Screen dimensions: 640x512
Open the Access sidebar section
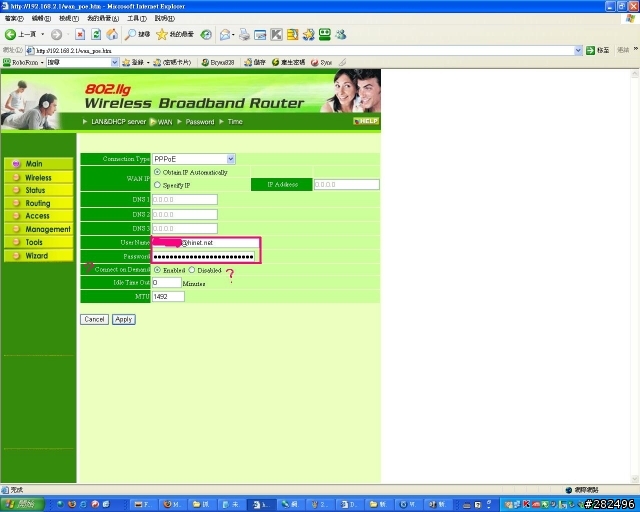38,216
